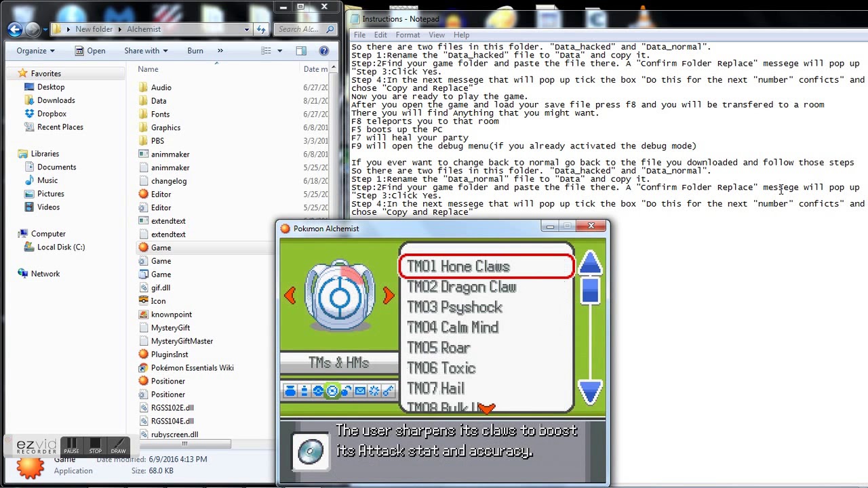
Task: Open the address bar history dropdown
Action: [x=247, y=29]
